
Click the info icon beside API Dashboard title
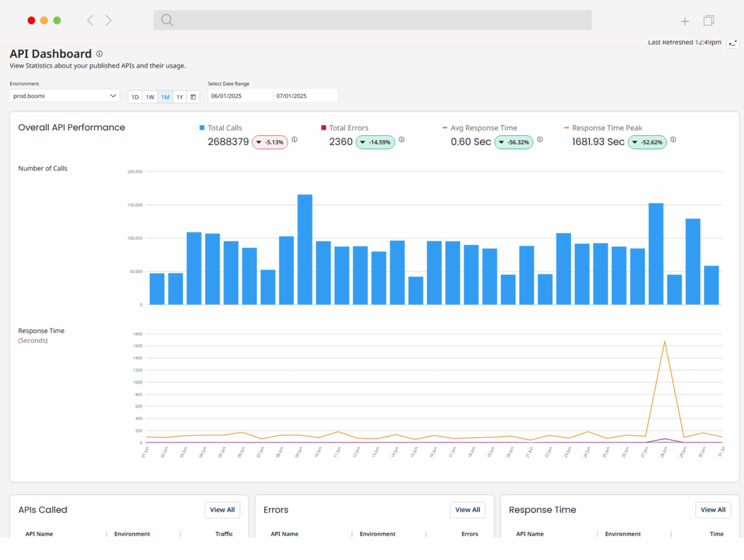point(99,54)
